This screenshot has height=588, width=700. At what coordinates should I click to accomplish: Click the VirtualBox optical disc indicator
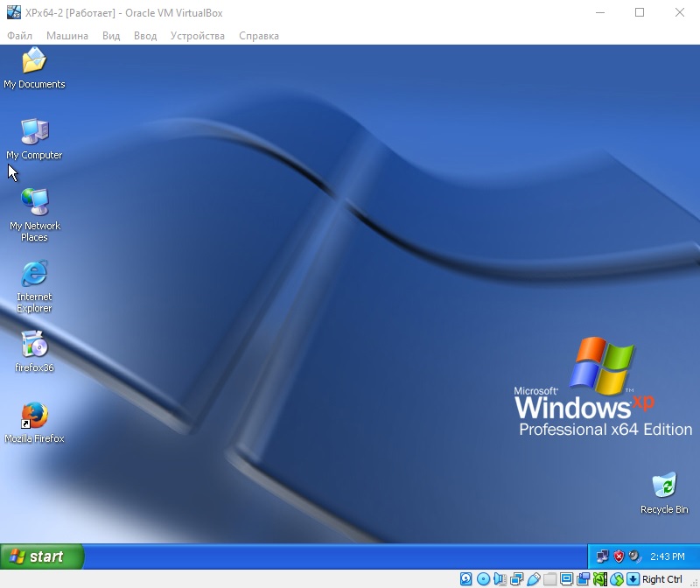(483, 579)
